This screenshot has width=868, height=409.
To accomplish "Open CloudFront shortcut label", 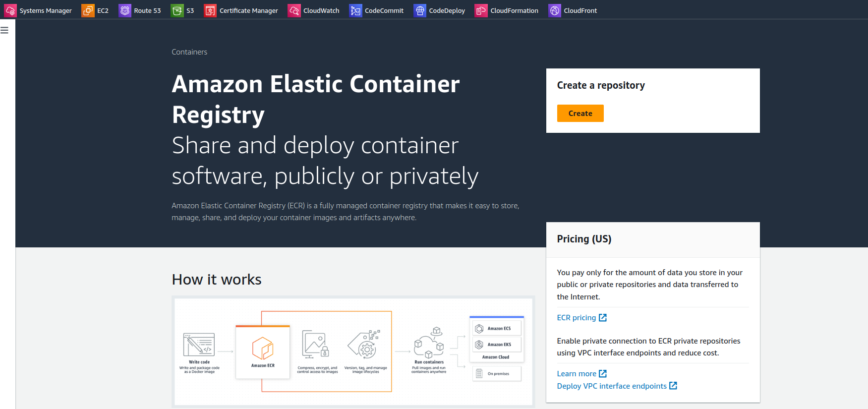I will pos(580,10).
